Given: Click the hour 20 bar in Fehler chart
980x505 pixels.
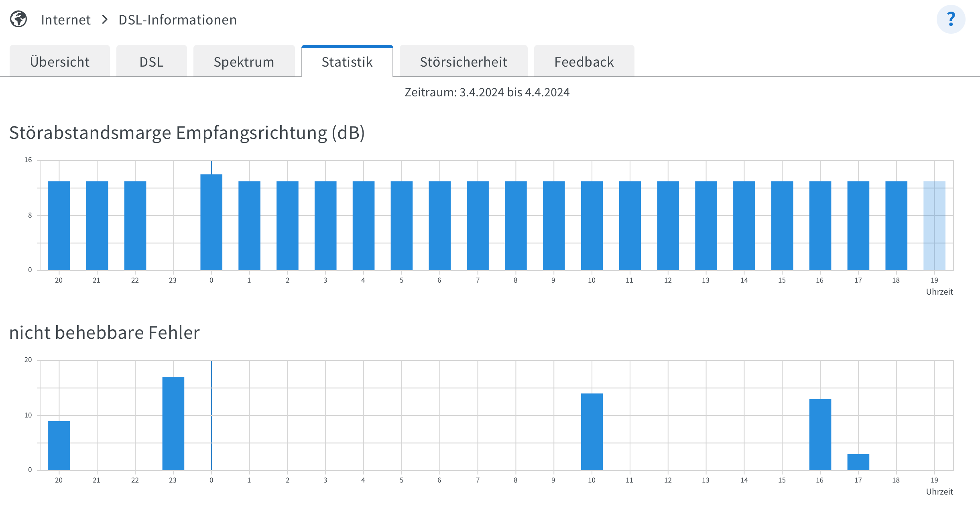Looking at the screenshot, I should point(59,446).
